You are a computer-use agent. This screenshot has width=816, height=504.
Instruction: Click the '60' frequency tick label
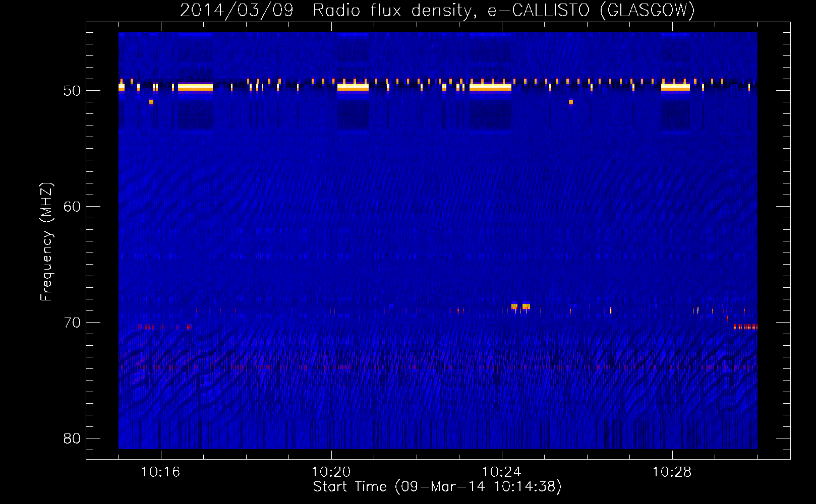pos(72,207)
